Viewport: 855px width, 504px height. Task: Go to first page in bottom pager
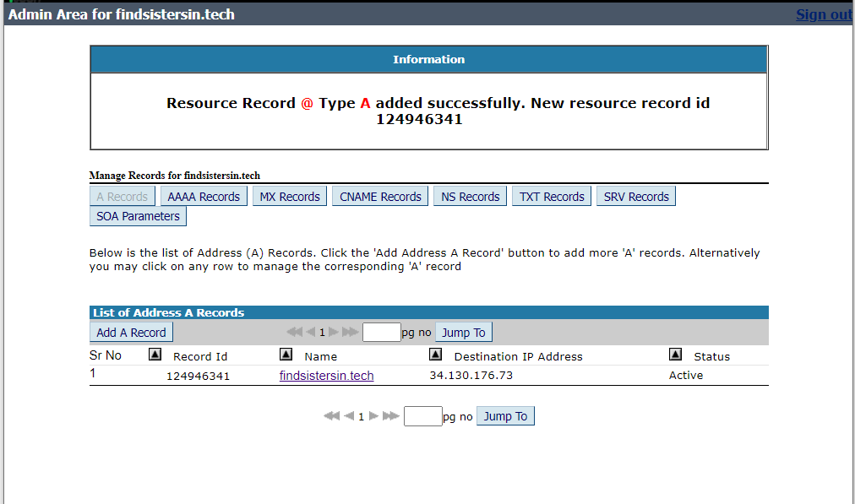click(x=331, y=416)
